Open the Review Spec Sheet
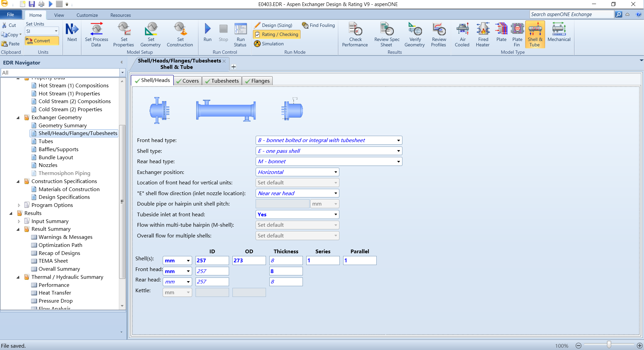The height and width of the screenshot is (350, 644). click(x=387, y=35)
